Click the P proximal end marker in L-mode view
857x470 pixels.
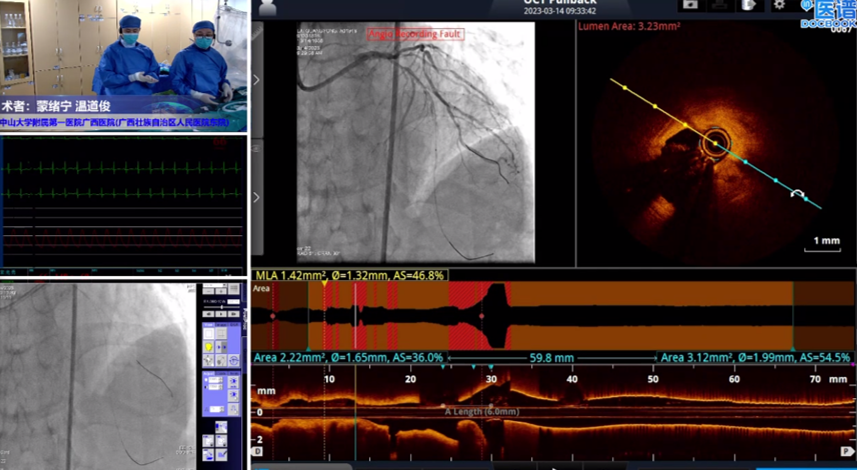(x=846, y=451)
